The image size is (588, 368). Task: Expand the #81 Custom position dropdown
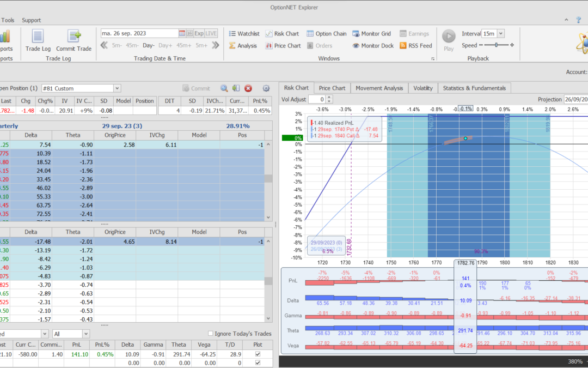(x=117, y=88)
